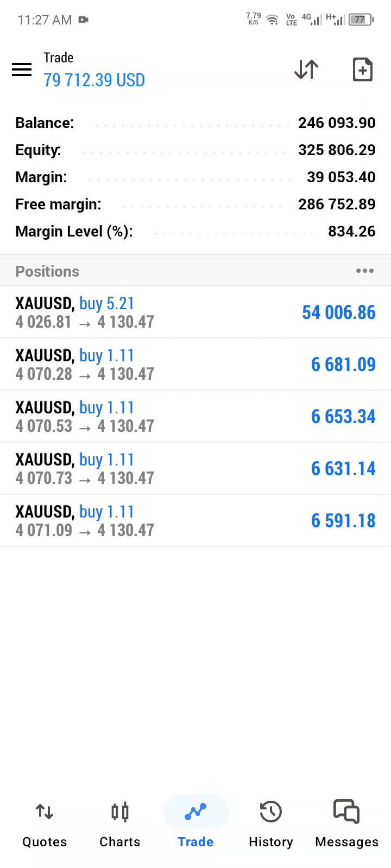Open the Positions three-dot menu
Viewport: 391px width, 868px height.
(365, 271)
